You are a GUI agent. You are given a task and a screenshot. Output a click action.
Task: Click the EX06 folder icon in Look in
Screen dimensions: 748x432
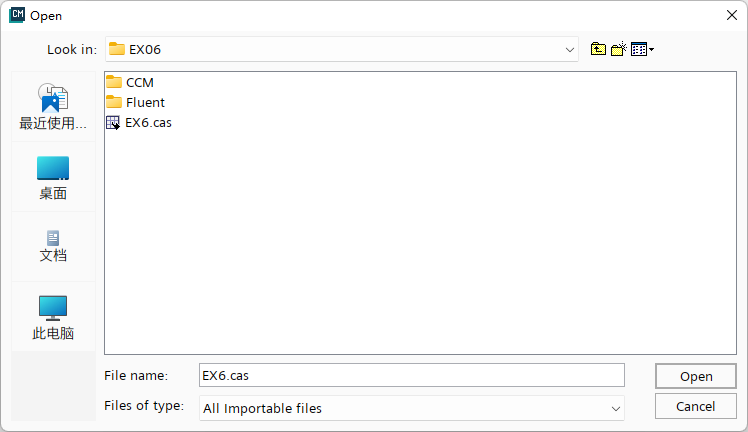point(117,49)
